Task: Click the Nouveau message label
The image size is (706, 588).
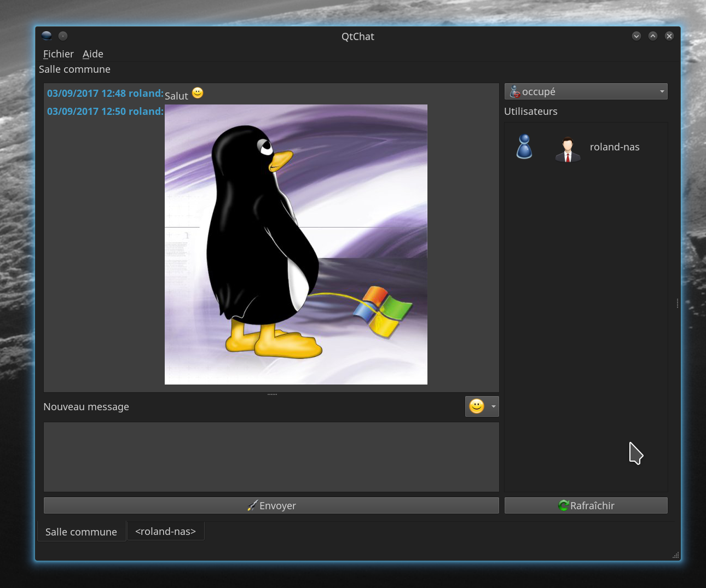Action: tap(86, 407)
